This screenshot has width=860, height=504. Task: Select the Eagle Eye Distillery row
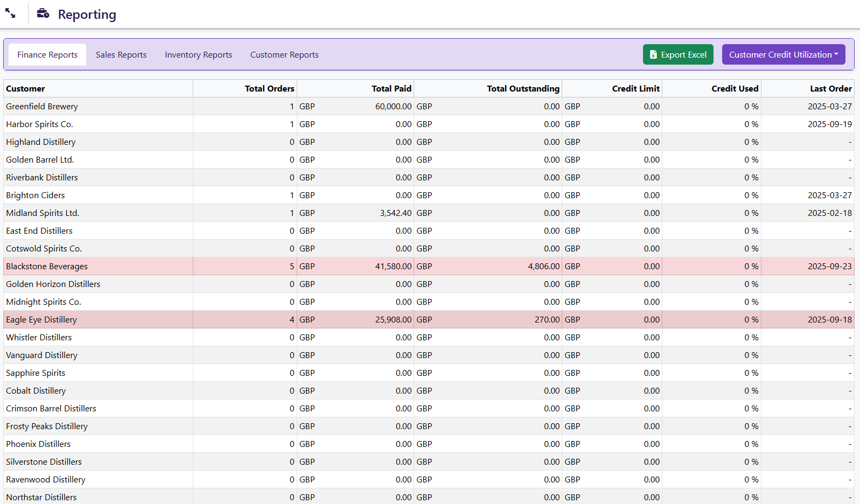coord(41,319)
